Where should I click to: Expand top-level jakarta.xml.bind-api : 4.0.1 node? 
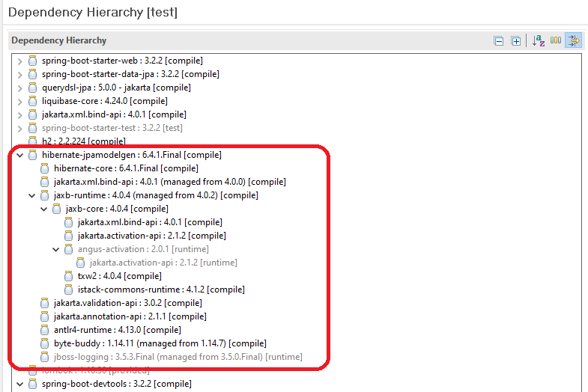(20, 115)
